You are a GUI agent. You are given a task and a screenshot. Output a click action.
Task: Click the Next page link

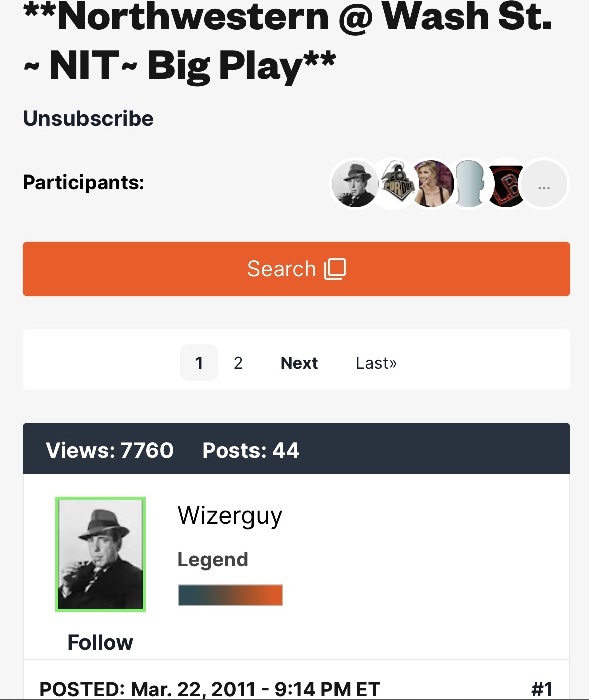coord(299,363)
